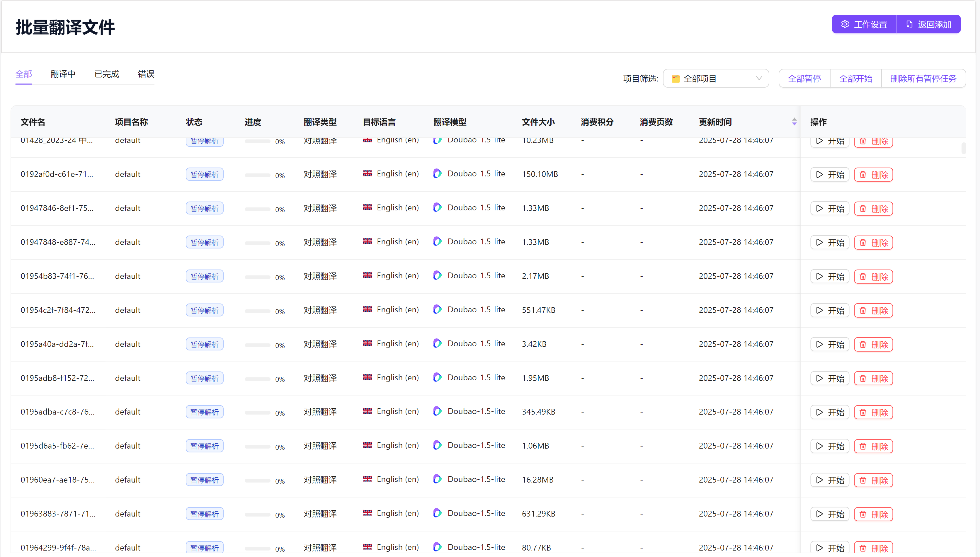Switch to the 已完成 tab

[x=107, y=74]
